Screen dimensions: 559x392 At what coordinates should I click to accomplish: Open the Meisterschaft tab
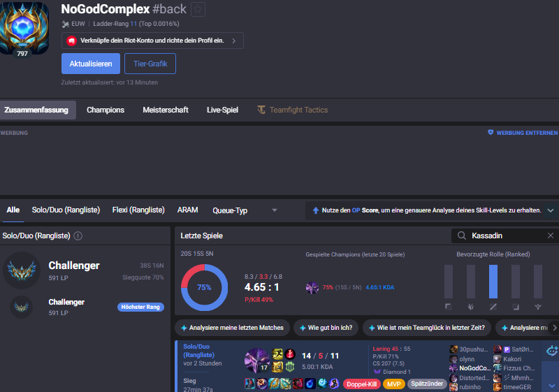point(166,110)
